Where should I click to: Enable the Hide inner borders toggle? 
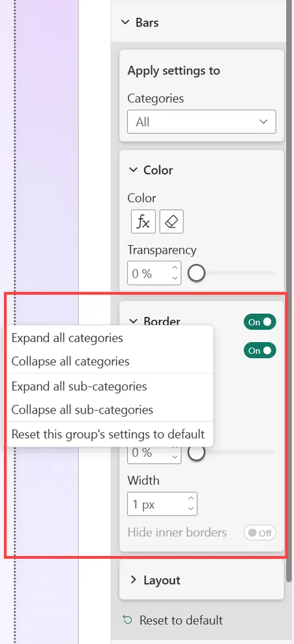click(x=260, y=533)
